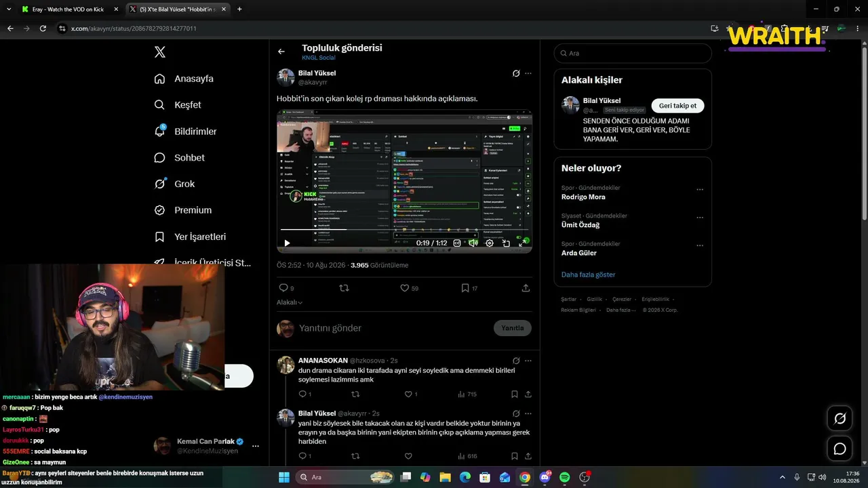Open Keşfet in the sidebar
This screenshot has width=868, height=488.
(178, 105)
